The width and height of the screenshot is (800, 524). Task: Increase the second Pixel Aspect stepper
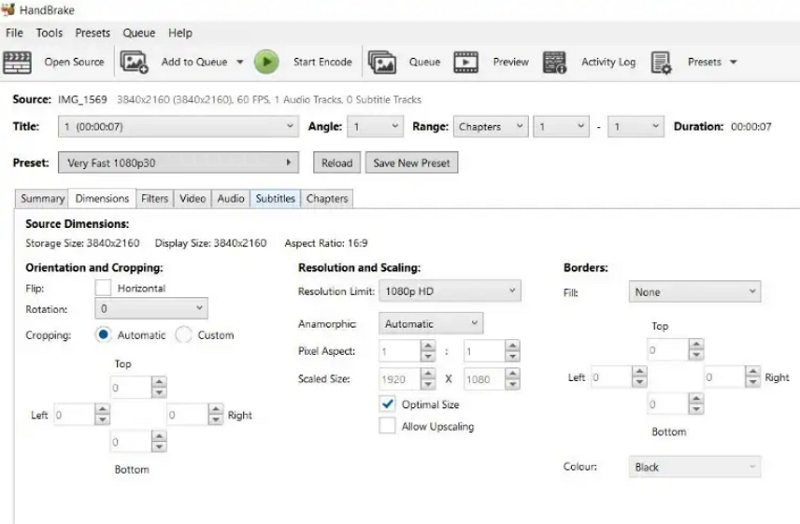[512, 346]
